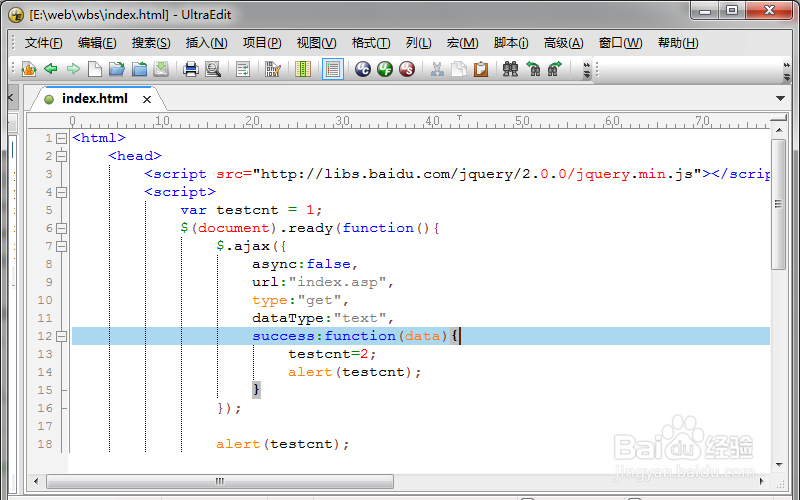800x500 pixels.
Task: Click on 'testcnt=2;' on line 13
Action: (332, 354)
